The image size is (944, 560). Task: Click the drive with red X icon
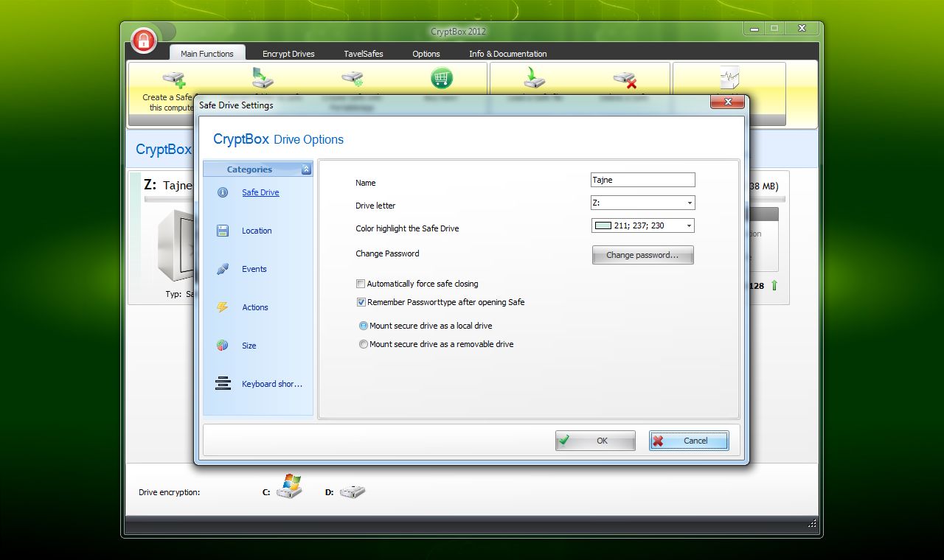pos(625,79)
